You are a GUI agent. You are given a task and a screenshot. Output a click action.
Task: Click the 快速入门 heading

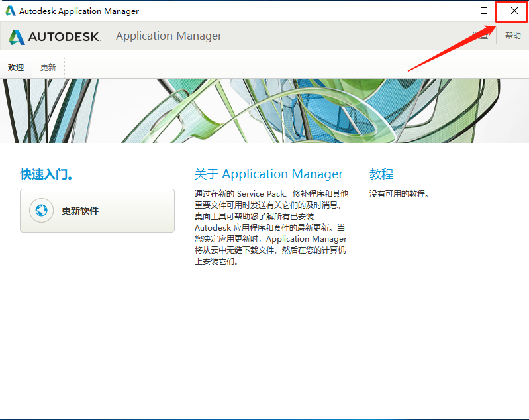point(46,174)
